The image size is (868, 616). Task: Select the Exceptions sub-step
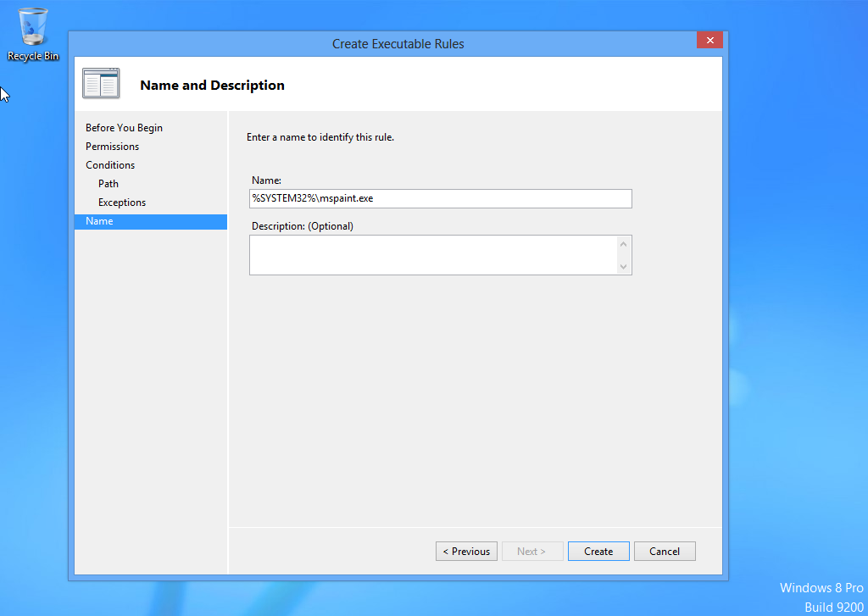pos(122,203)
